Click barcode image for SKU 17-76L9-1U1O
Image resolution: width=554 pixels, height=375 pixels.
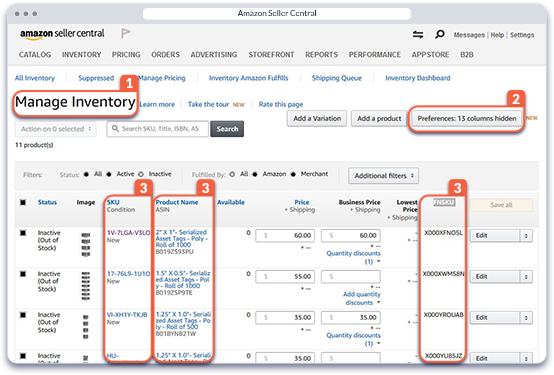point(86,286)
